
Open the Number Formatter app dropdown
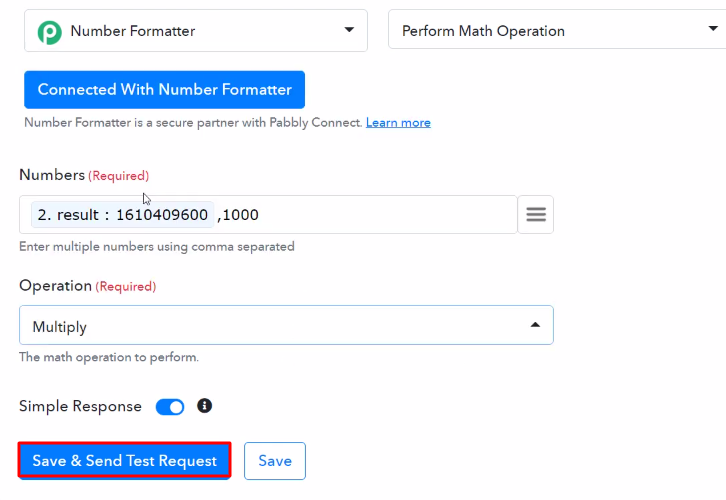coord(196,31)
